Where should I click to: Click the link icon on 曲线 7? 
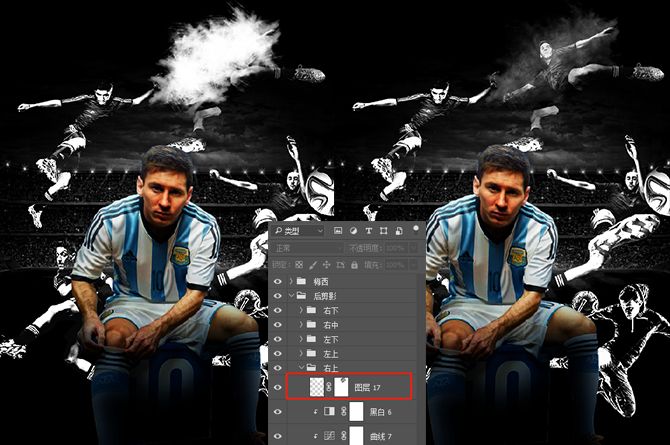(x=344, y=436)
